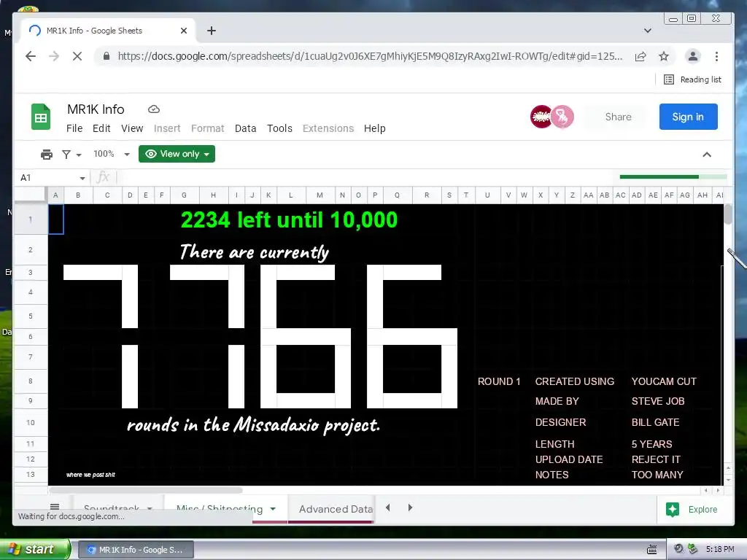Click the Explore star icon
The image size is (747, 560).
[673, 509]
